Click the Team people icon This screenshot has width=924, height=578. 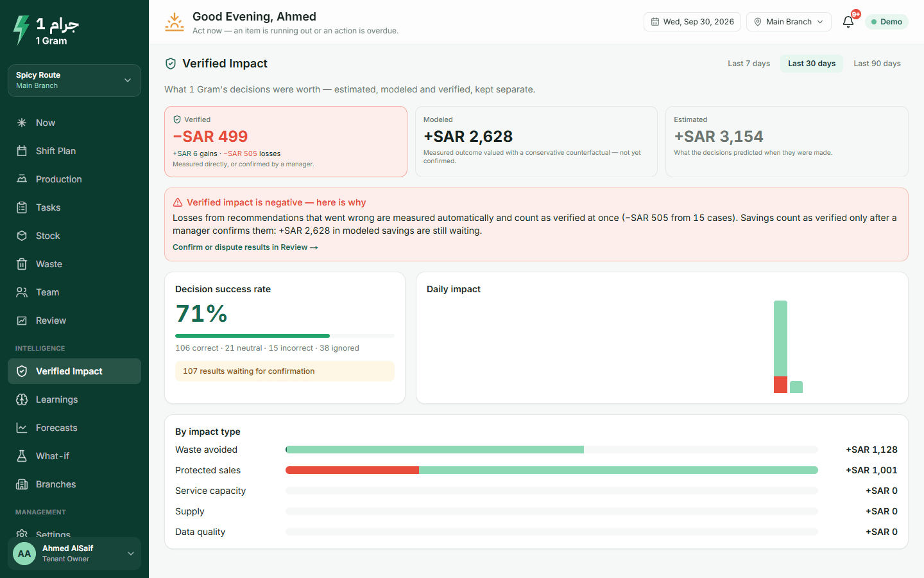coord(22,292)
